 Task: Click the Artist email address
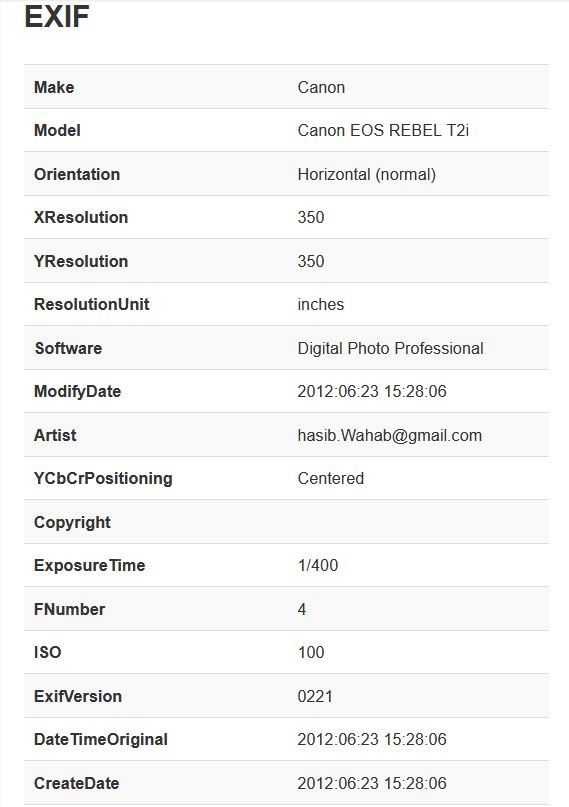(389, 435)
